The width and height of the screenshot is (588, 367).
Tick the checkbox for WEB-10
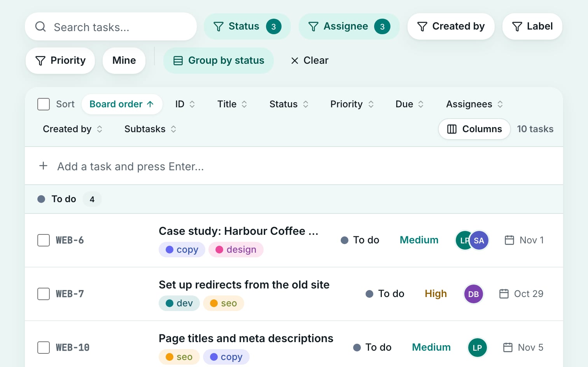[44, 348]
